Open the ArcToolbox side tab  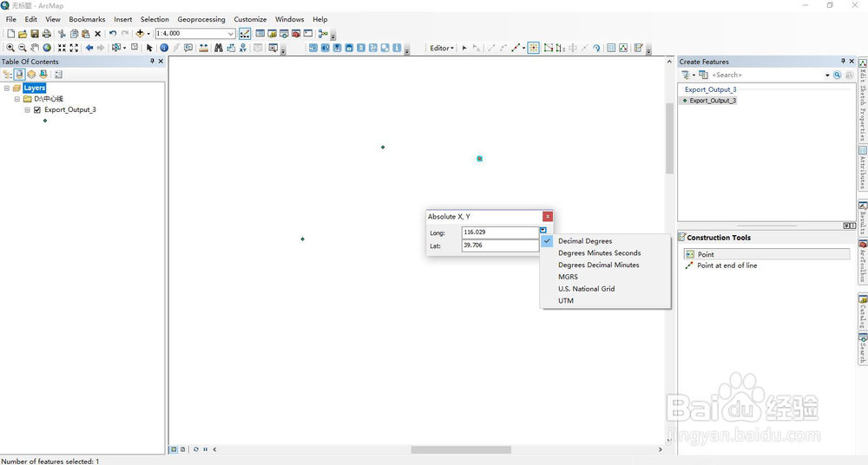pos(863,262)
